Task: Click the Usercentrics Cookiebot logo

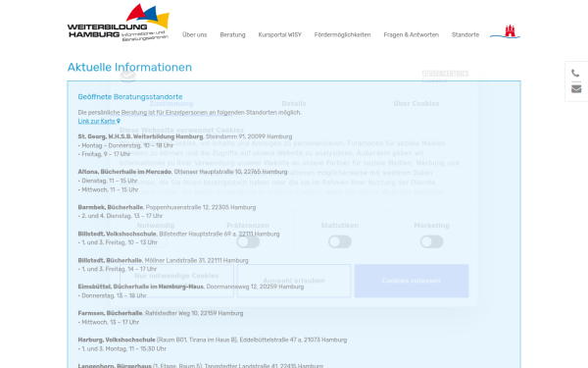Action: (x=445, y=76)
